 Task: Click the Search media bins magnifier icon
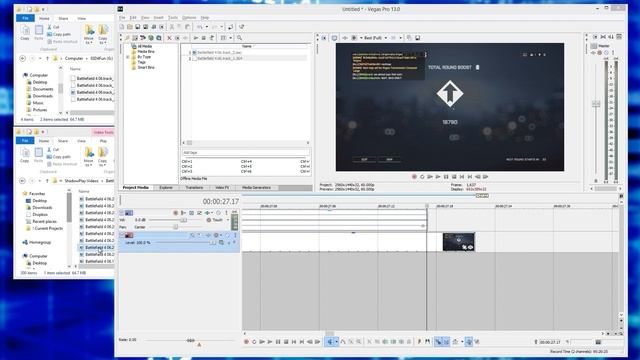(x=240, y=38)
